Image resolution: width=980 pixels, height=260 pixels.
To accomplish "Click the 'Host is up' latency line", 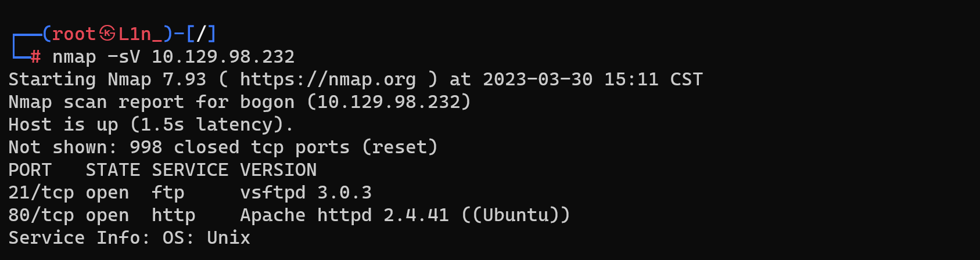I will click(x=151, y=125).
